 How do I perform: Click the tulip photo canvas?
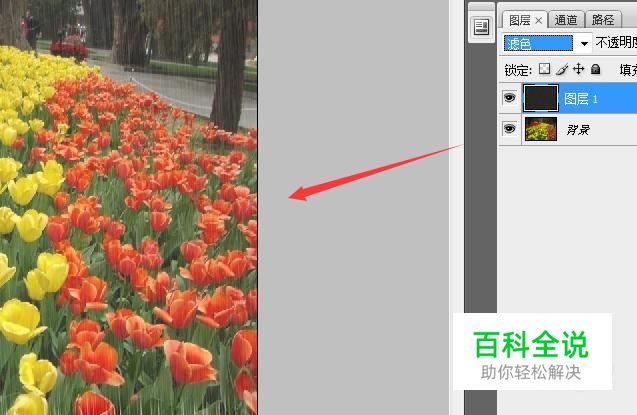(128, 208)
